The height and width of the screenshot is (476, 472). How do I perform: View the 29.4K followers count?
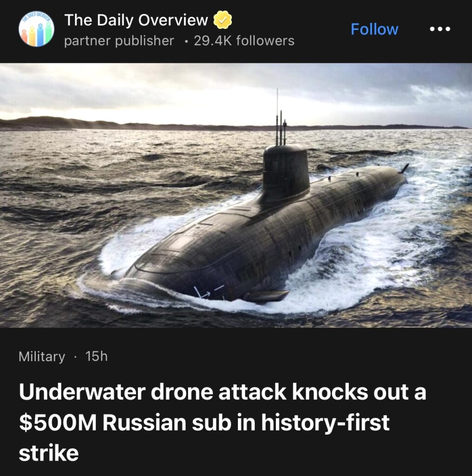(x=244, y=41)
